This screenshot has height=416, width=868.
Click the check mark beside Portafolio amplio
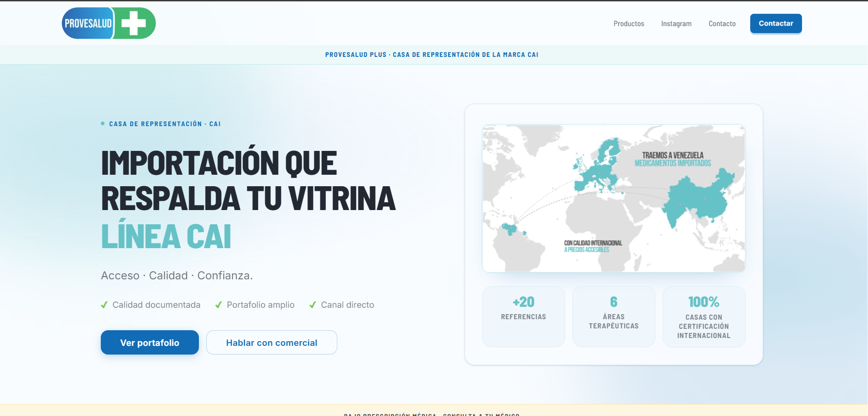[219, 305]
